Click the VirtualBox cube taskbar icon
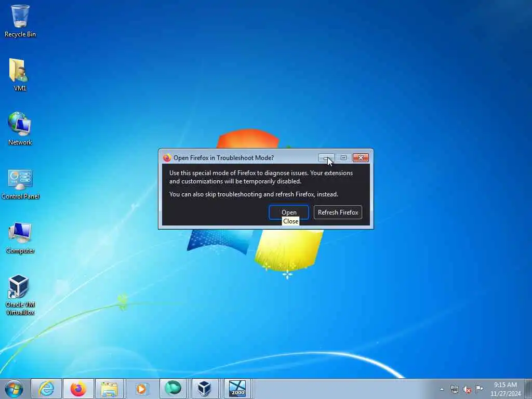Viewport: 532px width, 399px height. coord(205,389)
